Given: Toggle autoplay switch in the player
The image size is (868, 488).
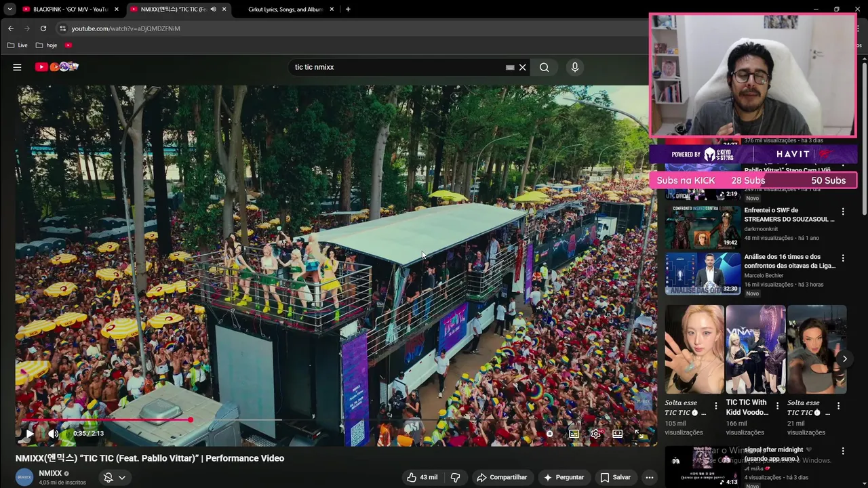Looking at the screenshot, I should (x=550, y=434).
